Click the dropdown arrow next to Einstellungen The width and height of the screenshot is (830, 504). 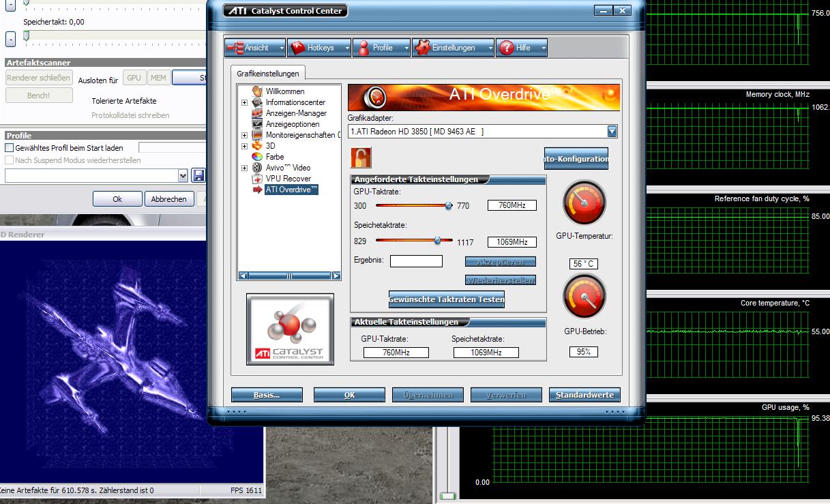point(490,48)
